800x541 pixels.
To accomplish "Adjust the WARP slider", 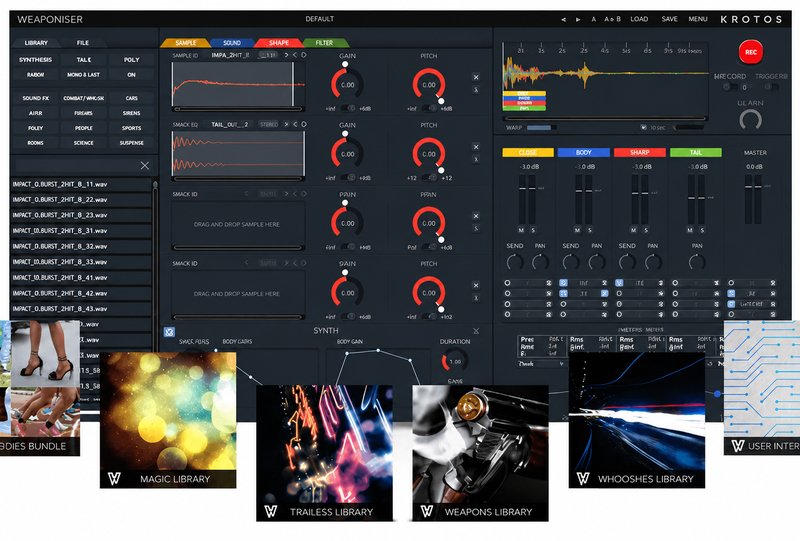I will (542, 128).
